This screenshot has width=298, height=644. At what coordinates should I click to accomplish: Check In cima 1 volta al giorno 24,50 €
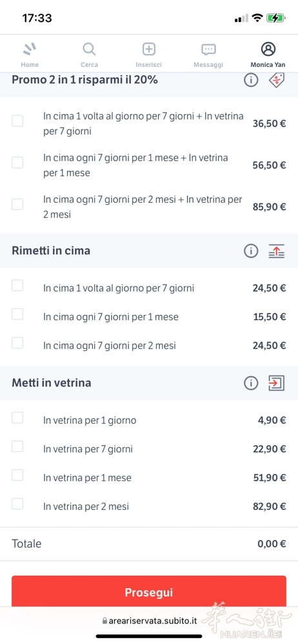(x=17, y=285)
